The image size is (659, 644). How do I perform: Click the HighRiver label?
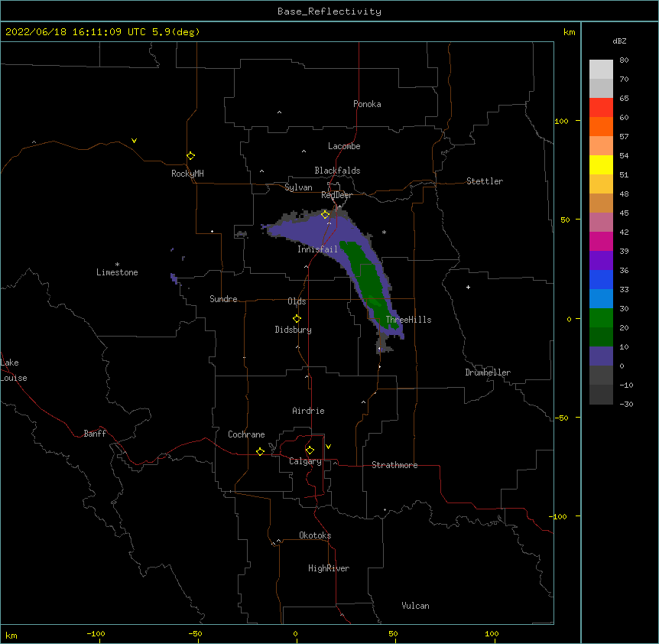coord(329,568)
